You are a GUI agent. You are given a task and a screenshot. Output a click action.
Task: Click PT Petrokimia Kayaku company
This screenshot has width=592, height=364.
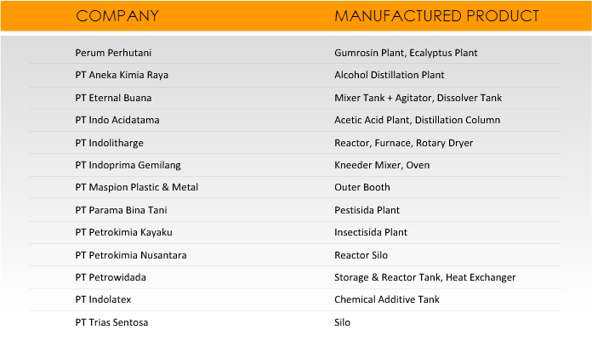[124, 232]
